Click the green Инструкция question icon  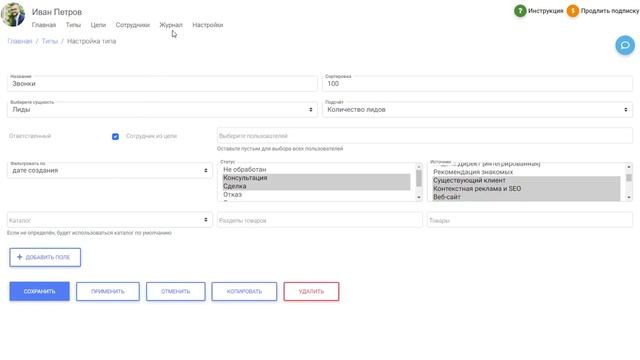520,11
